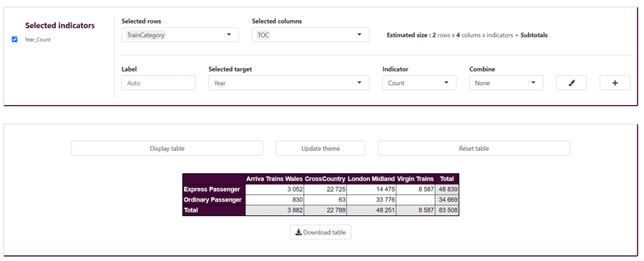
Task: Click the Display table button
Action: tap(167, 148)
